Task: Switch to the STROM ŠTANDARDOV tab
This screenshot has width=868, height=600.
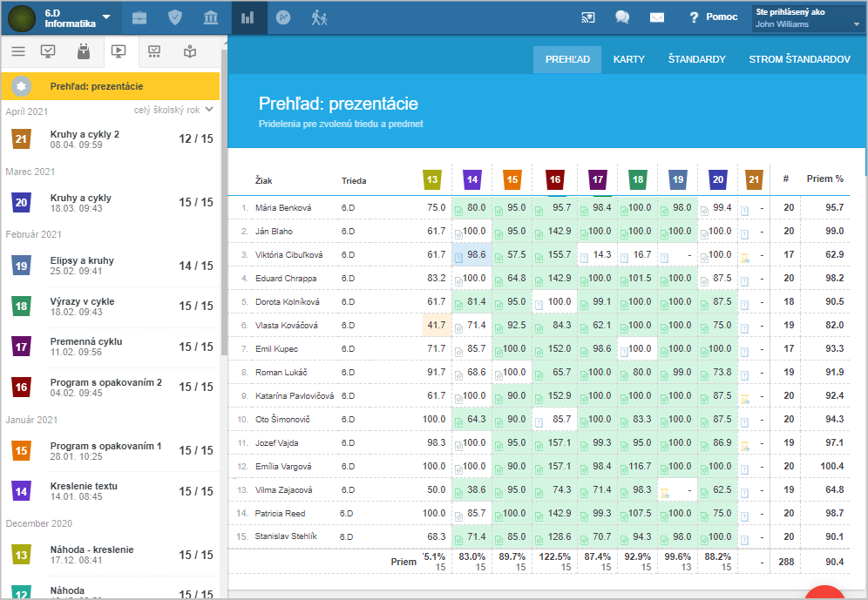Action: [799, 59]
